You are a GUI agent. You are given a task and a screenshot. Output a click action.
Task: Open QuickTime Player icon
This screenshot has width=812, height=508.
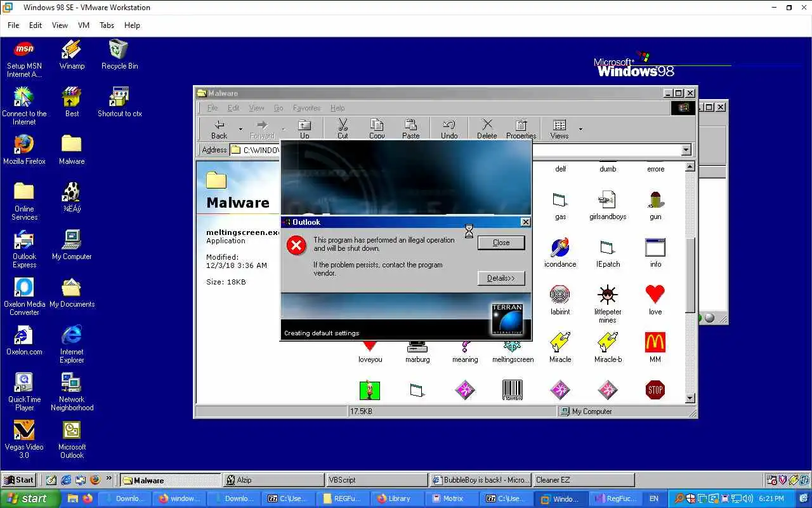tap(24, 392)
